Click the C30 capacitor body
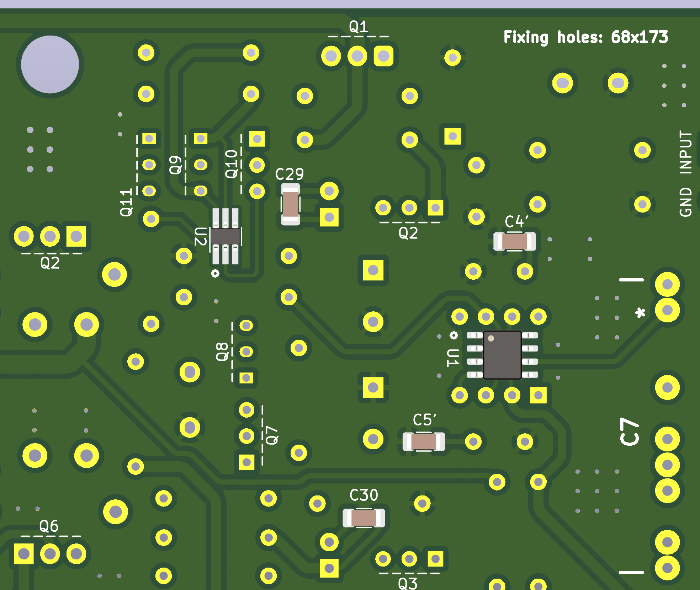Viewport: 700px width, 590px height. pos(364,518)
